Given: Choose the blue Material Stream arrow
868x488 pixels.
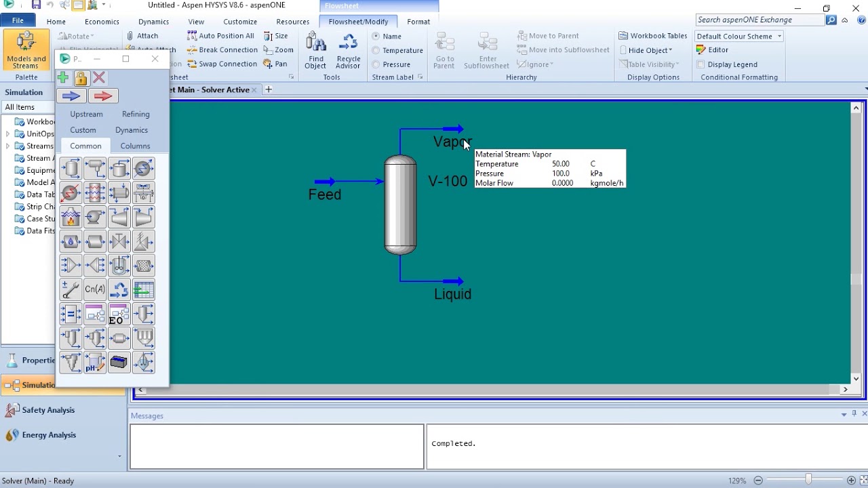Looking at the screenshot, I should pyautogui.click(x=71, y=96).
